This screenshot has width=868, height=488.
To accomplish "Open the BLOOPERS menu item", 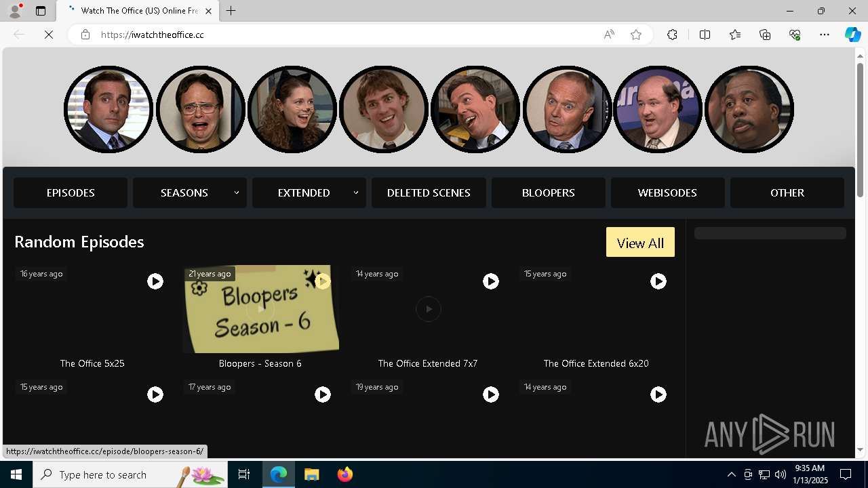I will click(549, 192).
